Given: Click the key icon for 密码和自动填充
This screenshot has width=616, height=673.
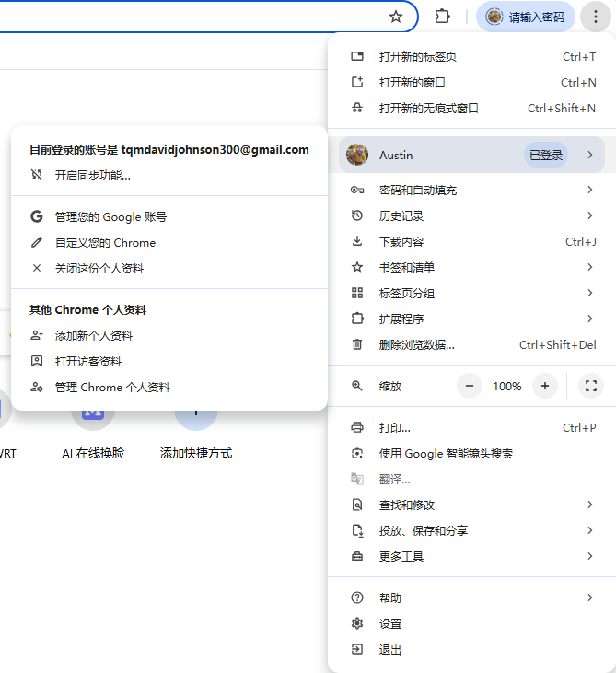Looking at the screenshot, I should [357, 190].
